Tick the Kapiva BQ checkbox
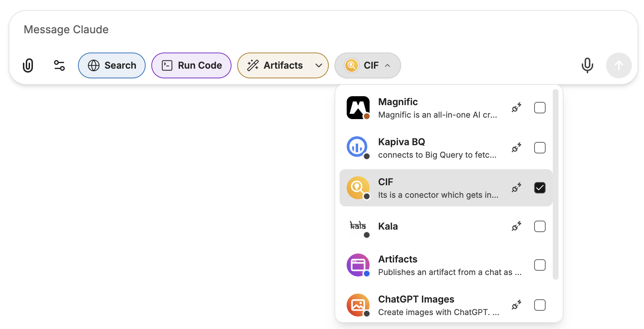 click(540, 148)
